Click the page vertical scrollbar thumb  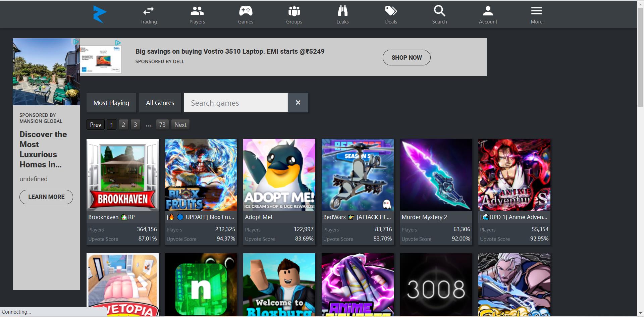point(640,57)
